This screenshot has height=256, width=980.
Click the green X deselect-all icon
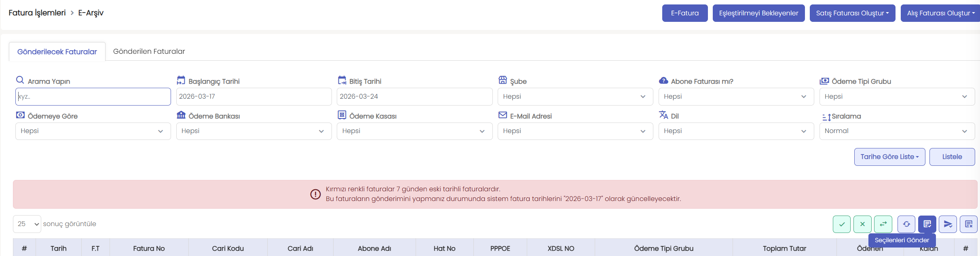[x=862, y=224]
